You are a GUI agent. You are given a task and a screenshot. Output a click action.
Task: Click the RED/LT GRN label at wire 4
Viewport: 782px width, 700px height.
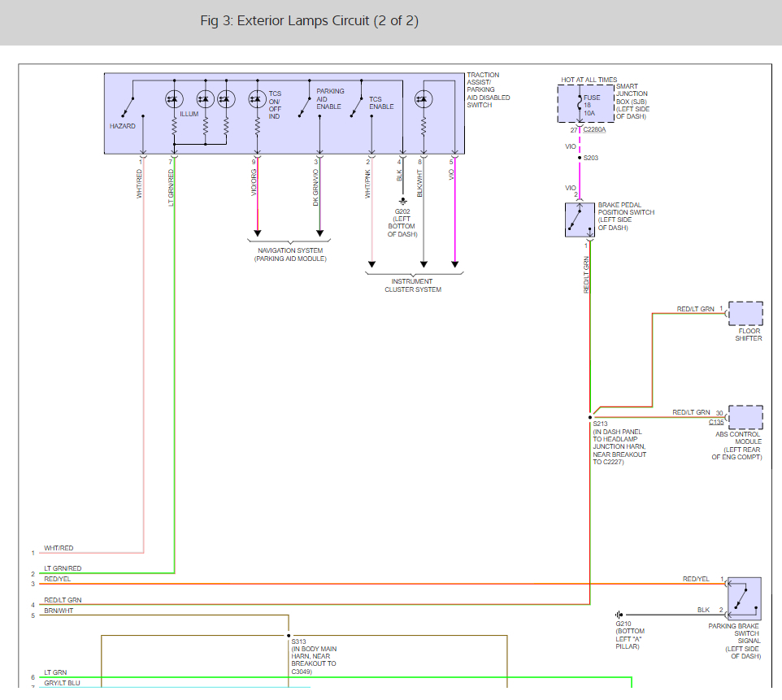[x=63, y=600]
